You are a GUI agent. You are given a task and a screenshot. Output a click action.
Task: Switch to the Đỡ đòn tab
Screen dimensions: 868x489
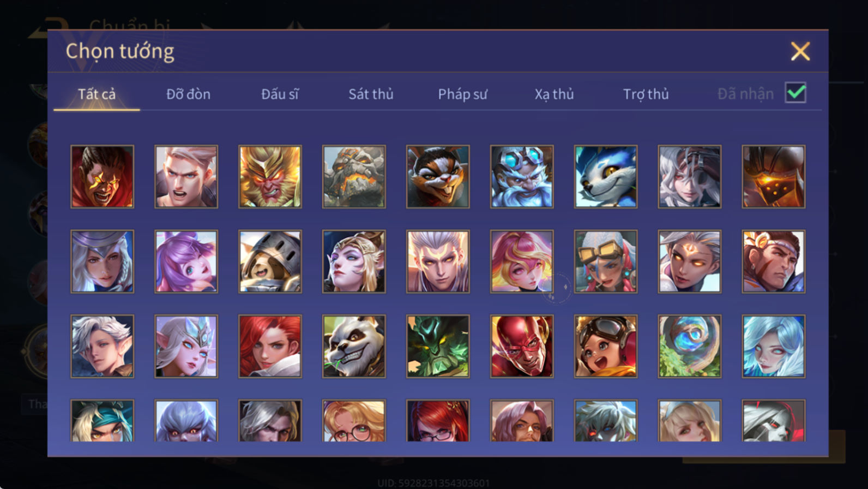coord(188,94)
